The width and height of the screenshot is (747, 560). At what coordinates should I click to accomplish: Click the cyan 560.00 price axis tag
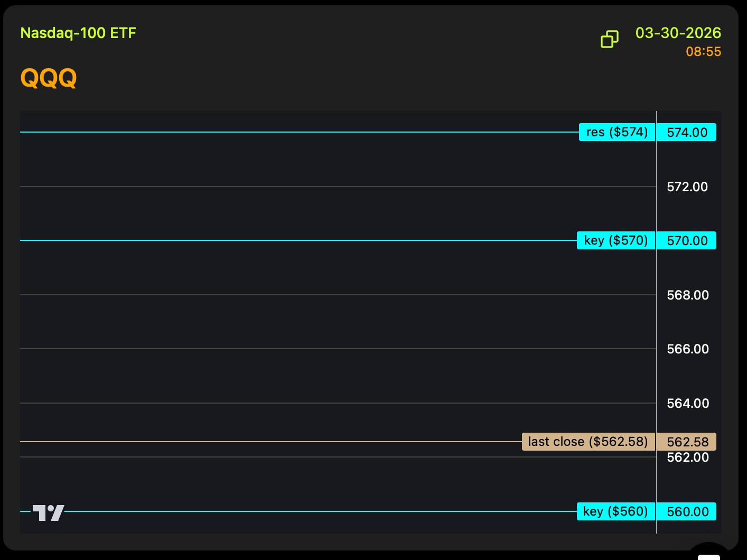coord(687,511)
